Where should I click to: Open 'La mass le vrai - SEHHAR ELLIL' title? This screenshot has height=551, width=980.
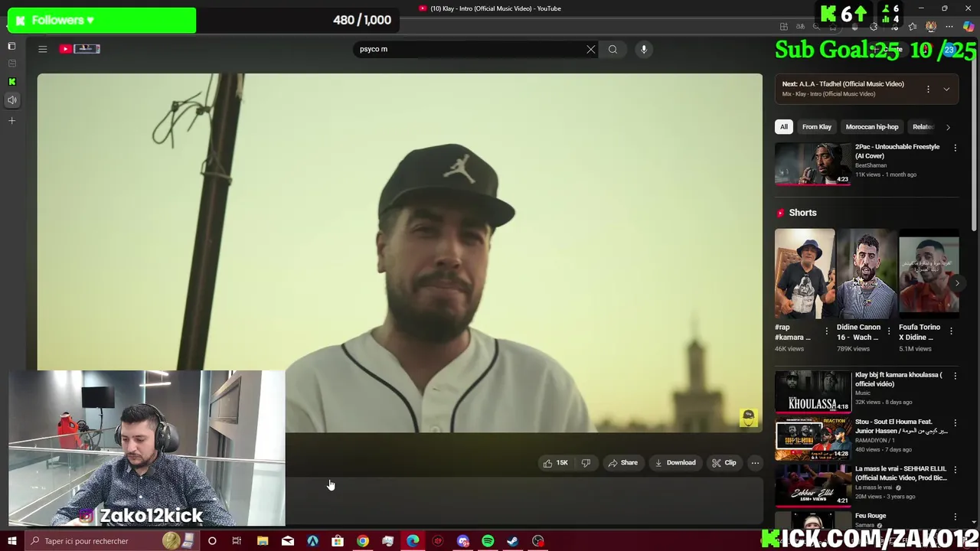pos(901,473)
